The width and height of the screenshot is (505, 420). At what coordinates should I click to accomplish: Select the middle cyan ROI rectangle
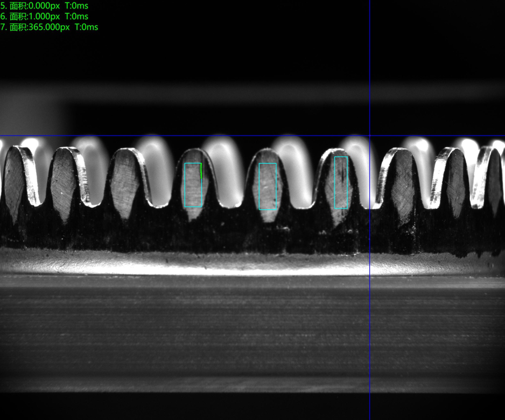pyautogui.click(x=268, y=186)
